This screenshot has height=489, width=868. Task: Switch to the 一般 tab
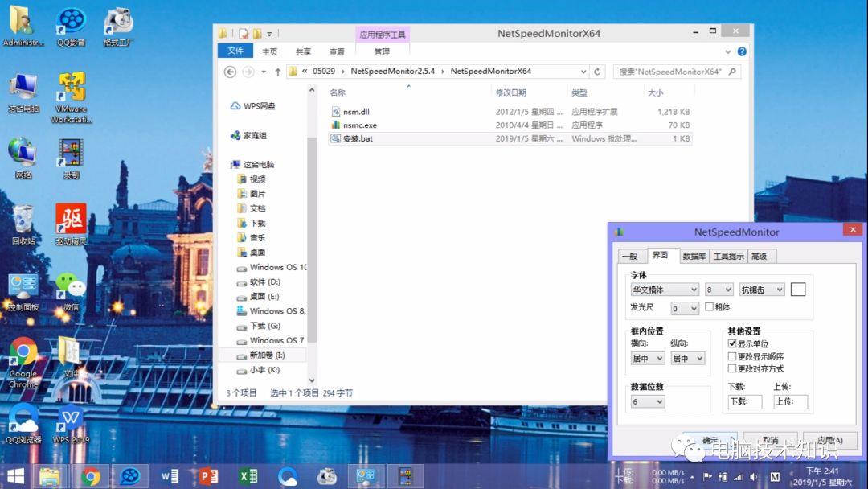pos(630,256)
